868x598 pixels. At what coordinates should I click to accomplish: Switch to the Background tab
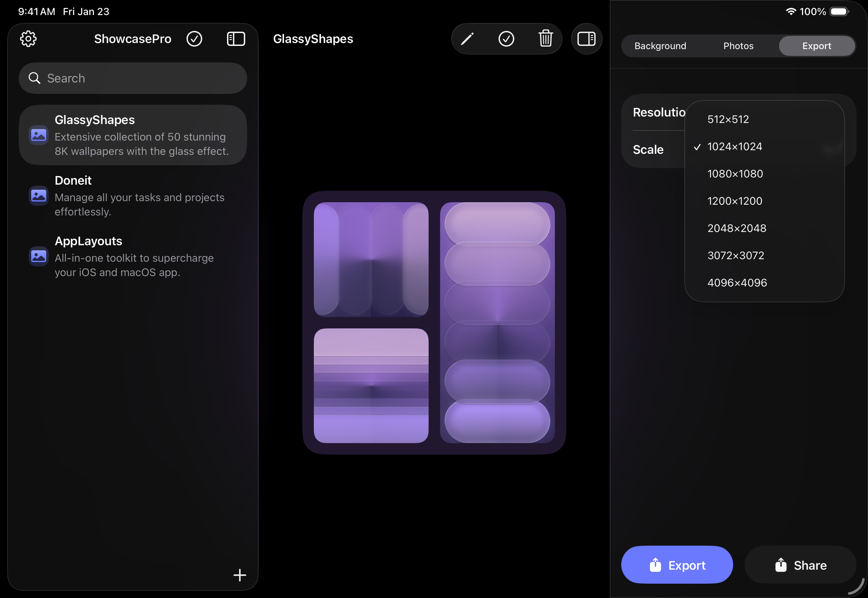click(x=660, y=46)
